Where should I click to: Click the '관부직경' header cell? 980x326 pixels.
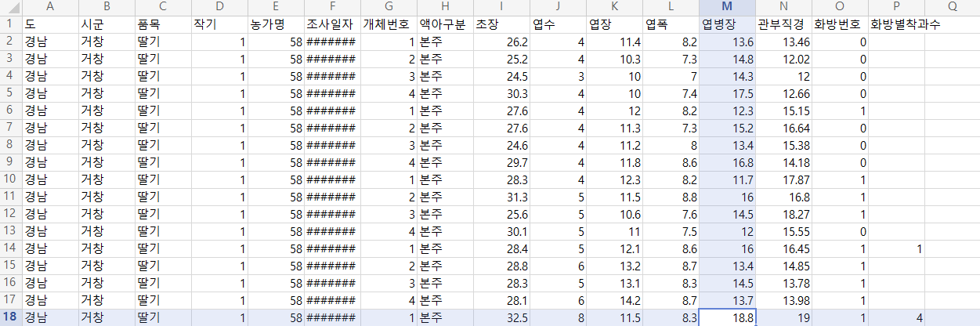tap(783, 24)
